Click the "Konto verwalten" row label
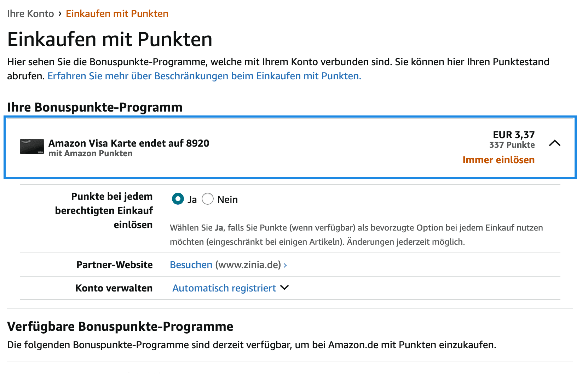Image resolution: width=588 pixels, height=374 pixels. tap(114, 288)
